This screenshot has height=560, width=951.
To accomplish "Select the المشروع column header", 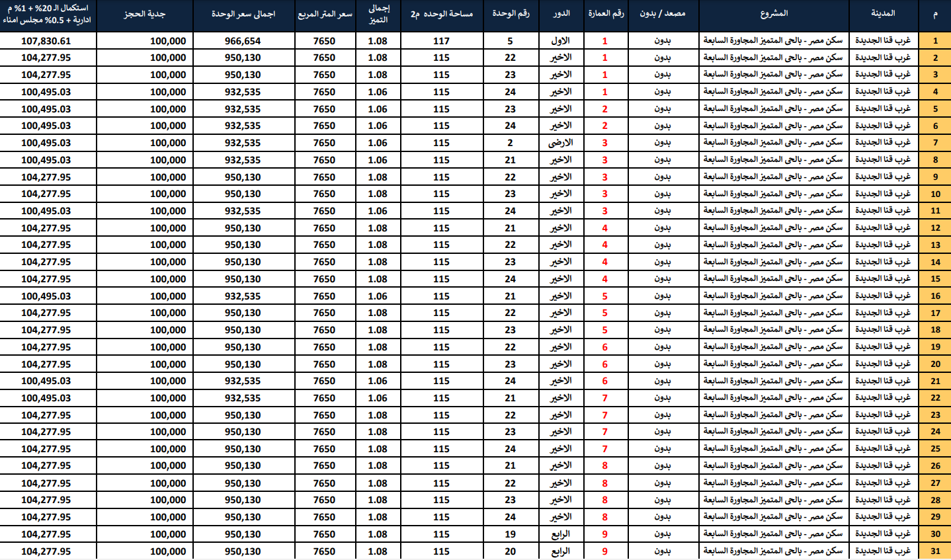I will (774, 14).
